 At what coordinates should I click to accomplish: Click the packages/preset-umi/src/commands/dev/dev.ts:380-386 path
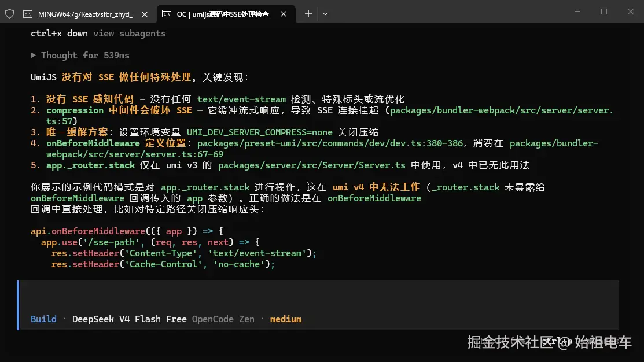click(x=330, y=143)
